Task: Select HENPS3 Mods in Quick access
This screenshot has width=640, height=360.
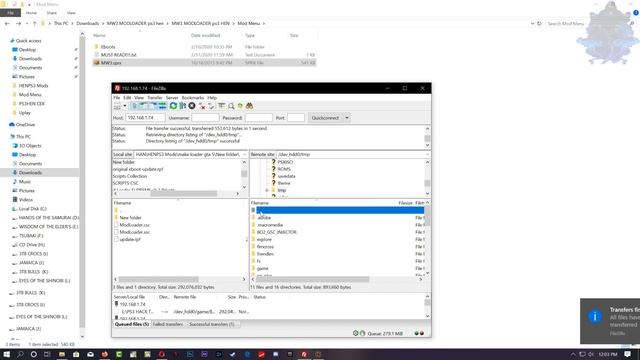Action: click(x=33, y=86)
